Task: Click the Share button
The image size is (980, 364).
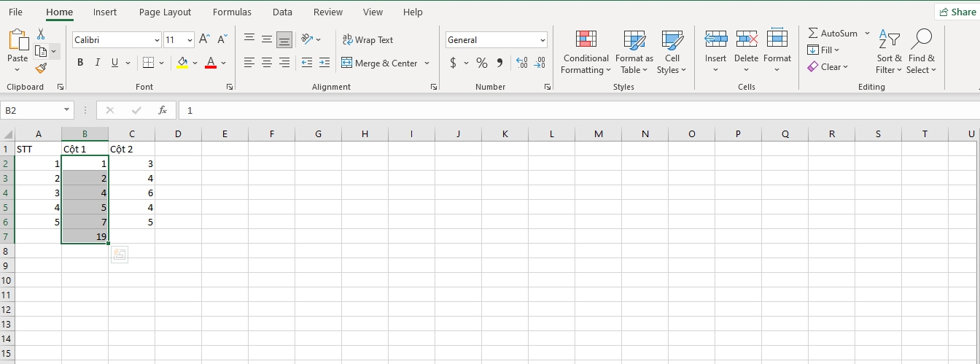Action: [x=957, y=12]
